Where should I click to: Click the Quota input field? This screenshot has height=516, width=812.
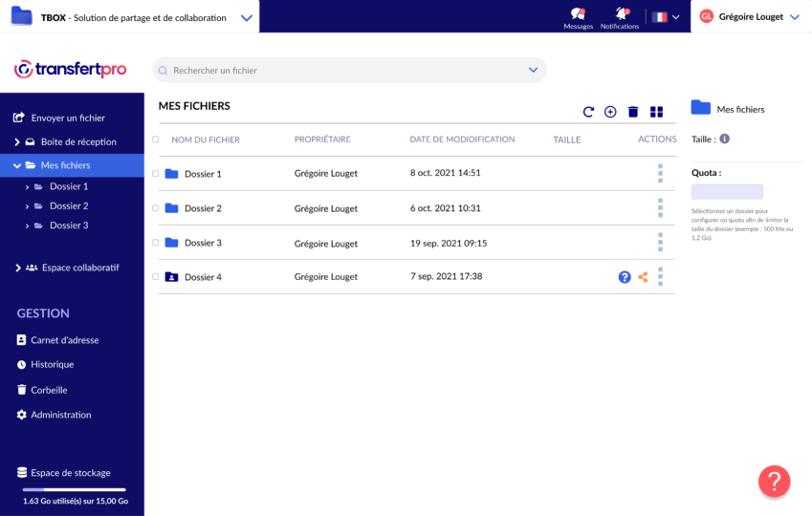727,192
